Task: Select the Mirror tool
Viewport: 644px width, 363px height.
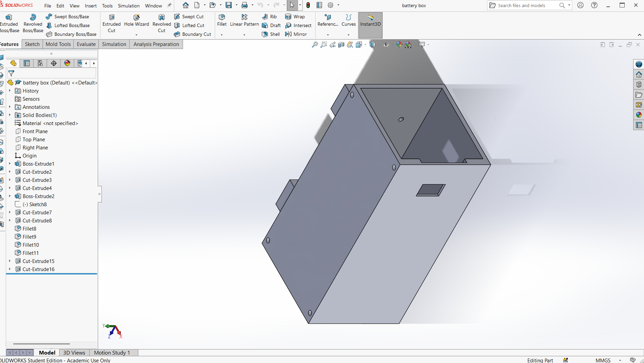Action: coord(296,34)
